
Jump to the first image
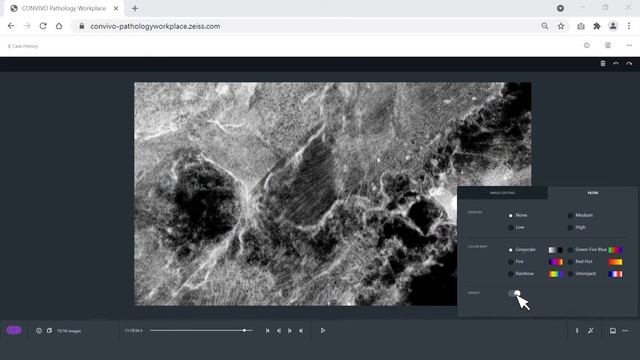268,331
